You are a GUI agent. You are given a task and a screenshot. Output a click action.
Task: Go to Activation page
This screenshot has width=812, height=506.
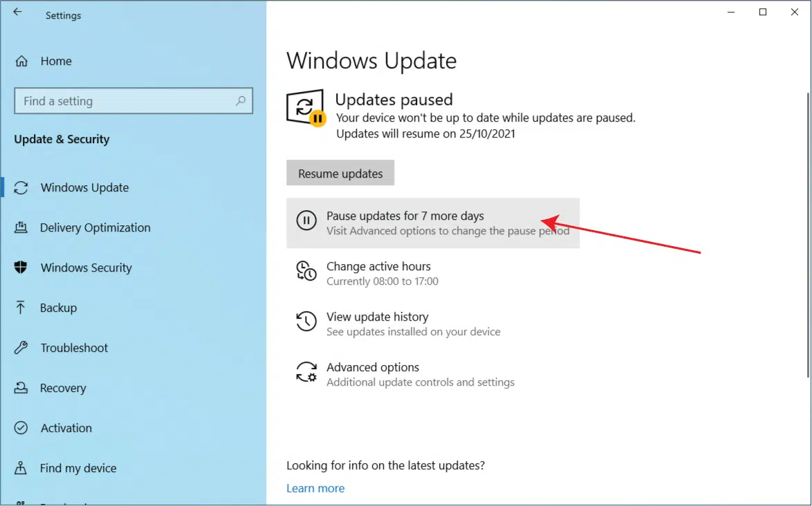tap(66, 428)
